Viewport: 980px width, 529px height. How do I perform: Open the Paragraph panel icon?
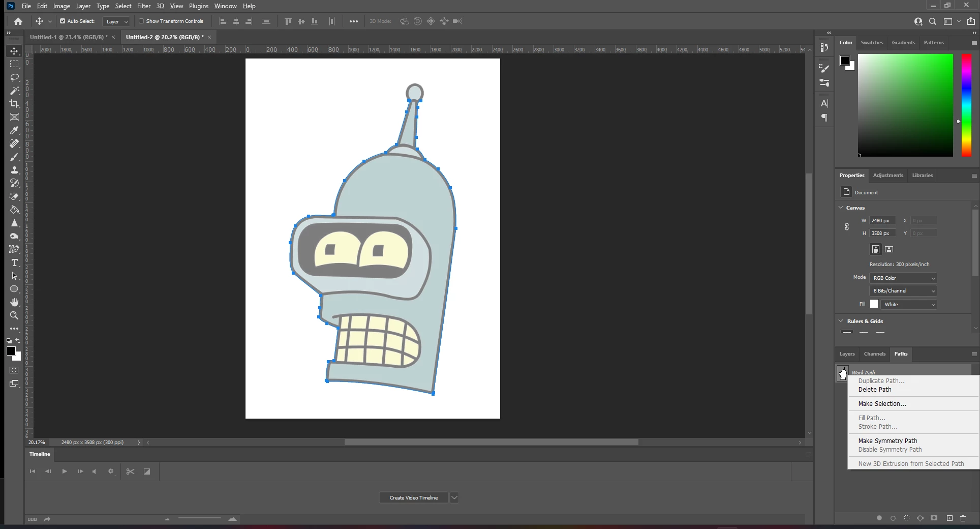pyautogui.click(x=824, y=117)
